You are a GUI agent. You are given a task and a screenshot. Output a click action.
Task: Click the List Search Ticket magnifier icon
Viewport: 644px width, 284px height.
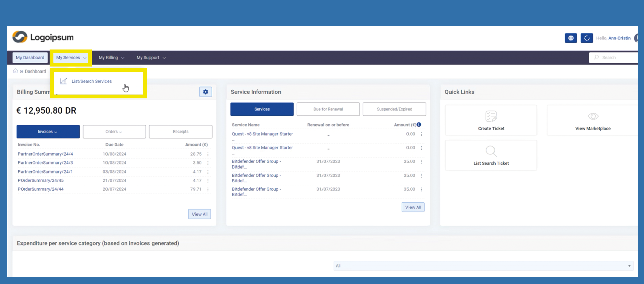491,151
